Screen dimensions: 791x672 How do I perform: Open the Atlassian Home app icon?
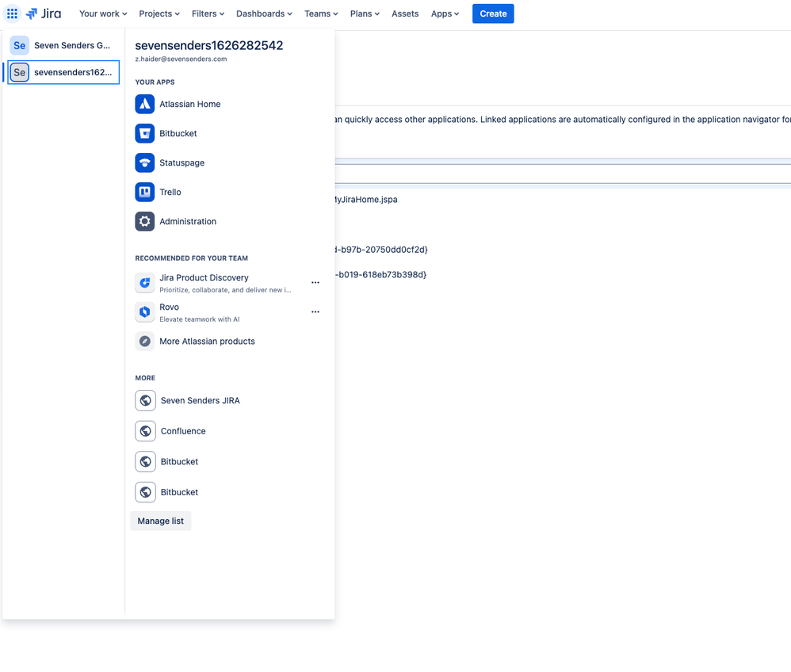(145, 104)
